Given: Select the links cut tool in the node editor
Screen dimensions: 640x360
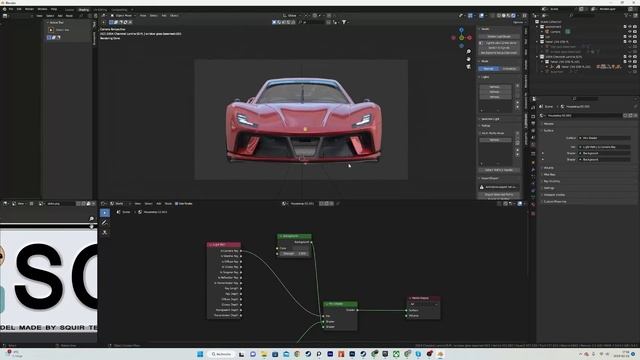Looking at the screenshot, I should 105,232.
